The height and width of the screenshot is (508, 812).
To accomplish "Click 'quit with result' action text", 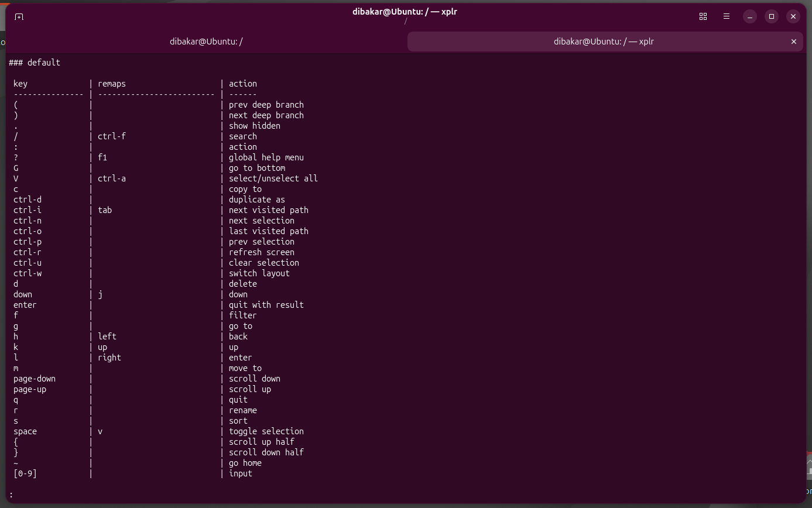I will [266, 305].
